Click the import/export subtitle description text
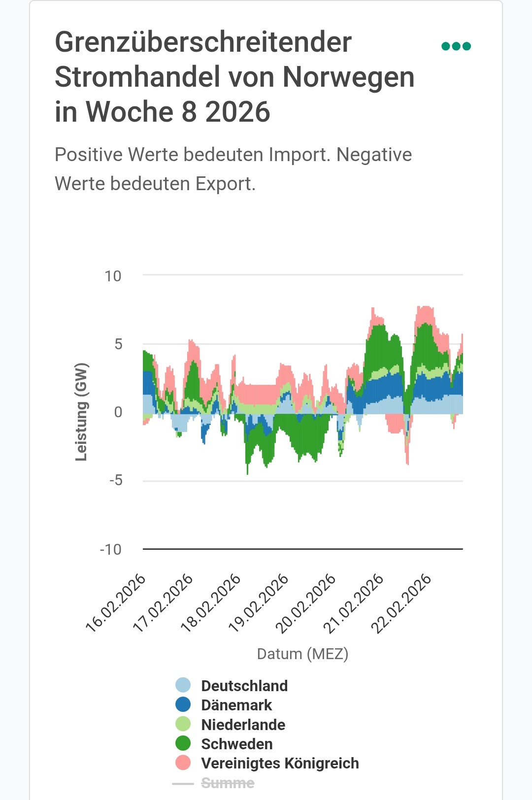The height and width of the screenshot is (800, 532). (x=233, y=169)
